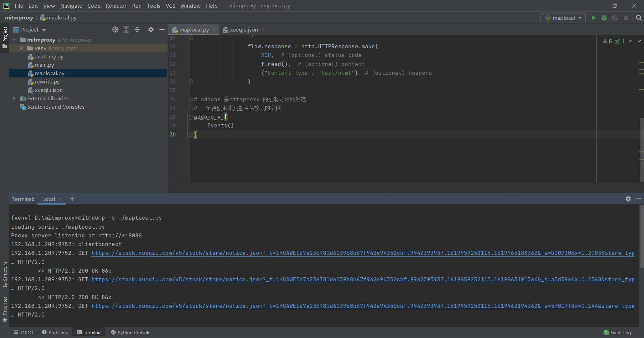Screen dimensions: 644x338
Task: Toggle comment fold marker at line 26
Action: click(x=191, y=100)
